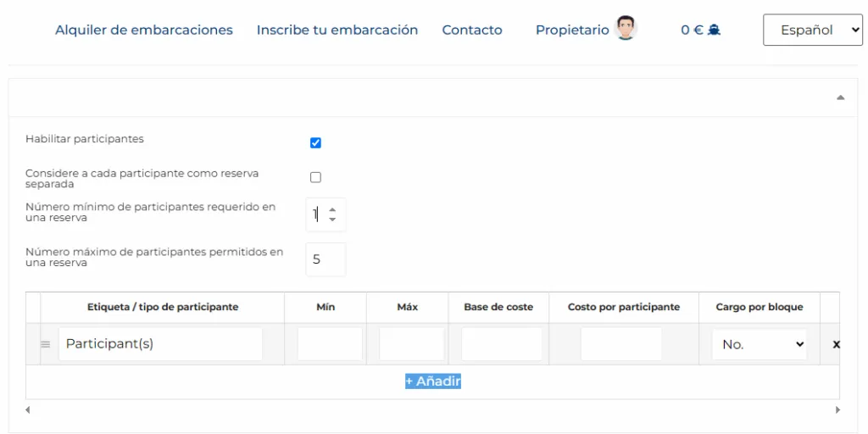Enable each participant as separate booking
The image size is (868, 434).
point(315,178)
